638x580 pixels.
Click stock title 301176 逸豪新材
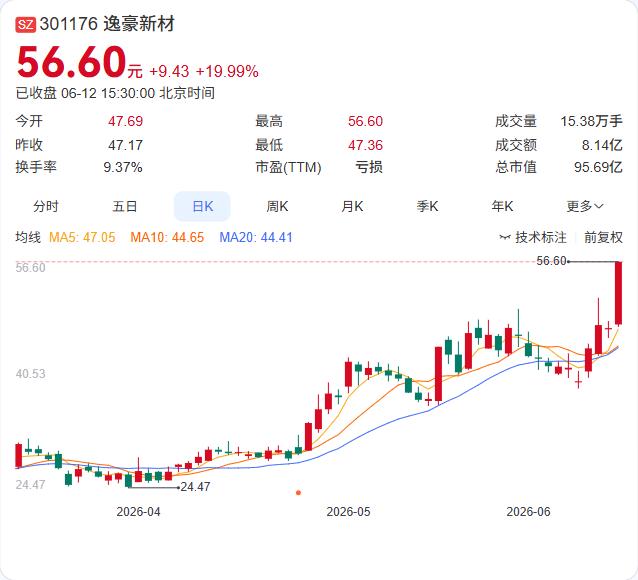coord(107,24)
